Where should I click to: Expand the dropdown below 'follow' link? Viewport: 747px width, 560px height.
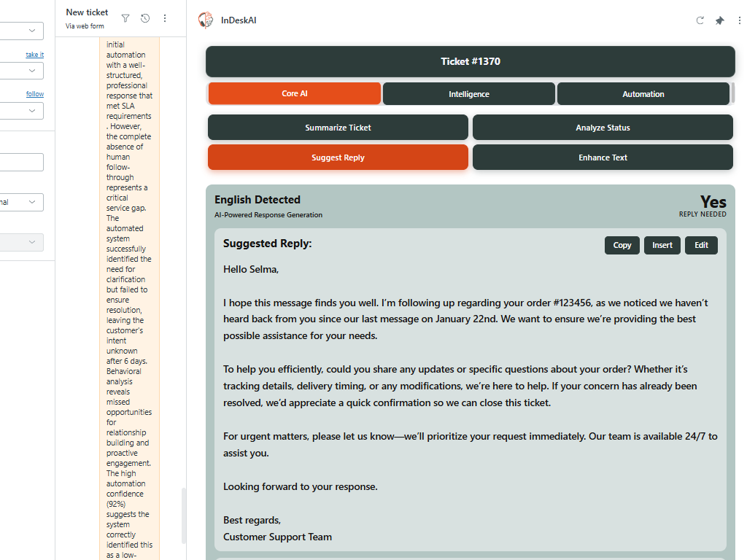[22, 110]
